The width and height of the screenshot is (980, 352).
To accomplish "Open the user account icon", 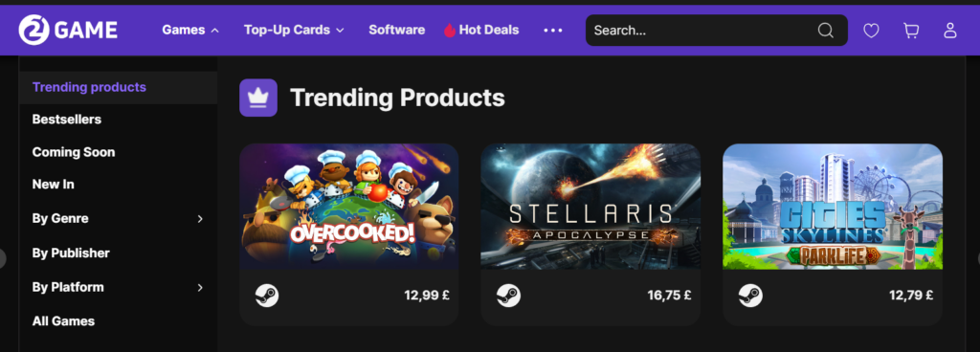I will pos(950,30).
